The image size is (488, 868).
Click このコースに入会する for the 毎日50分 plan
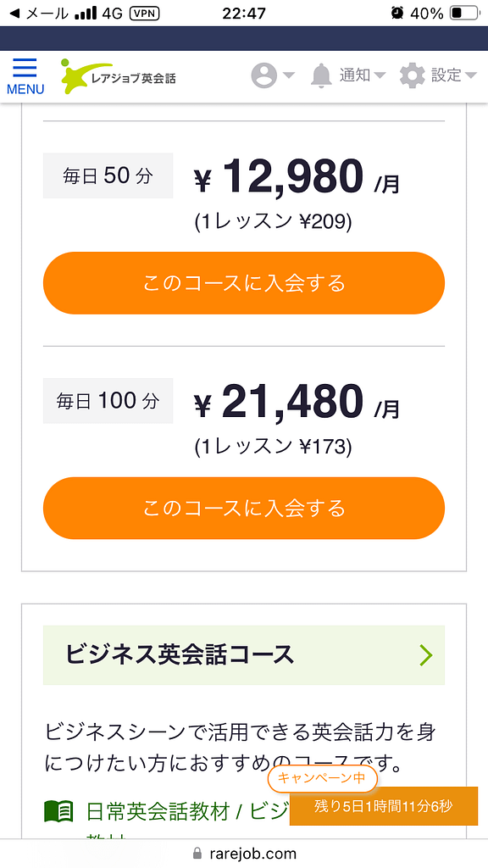coord(244,283)
